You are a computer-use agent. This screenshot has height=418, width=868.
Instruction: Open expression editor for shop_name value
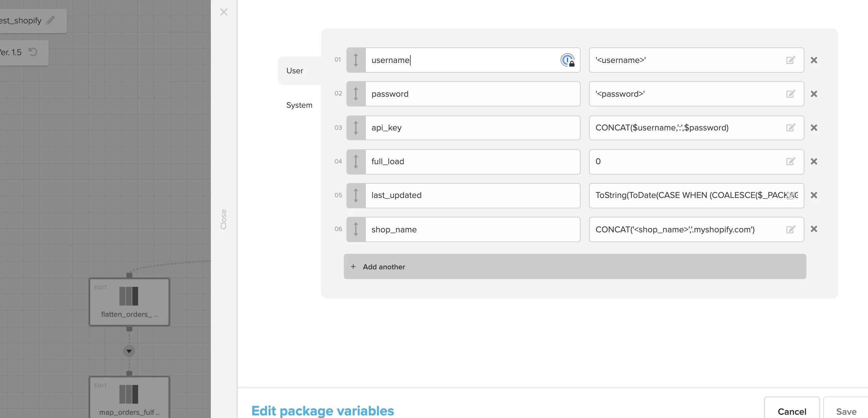point(790,229)
